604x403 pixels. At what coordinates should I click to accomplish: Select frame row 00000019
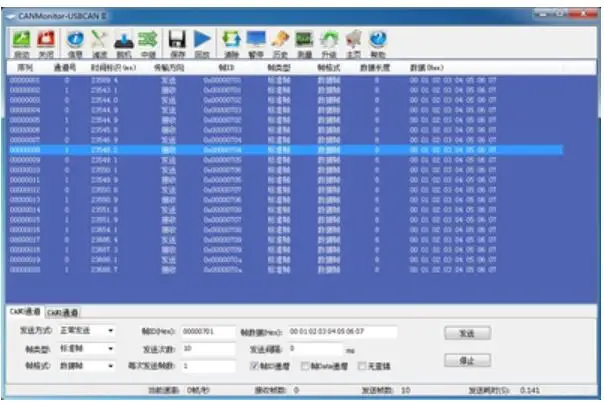(x=285, y=260)
